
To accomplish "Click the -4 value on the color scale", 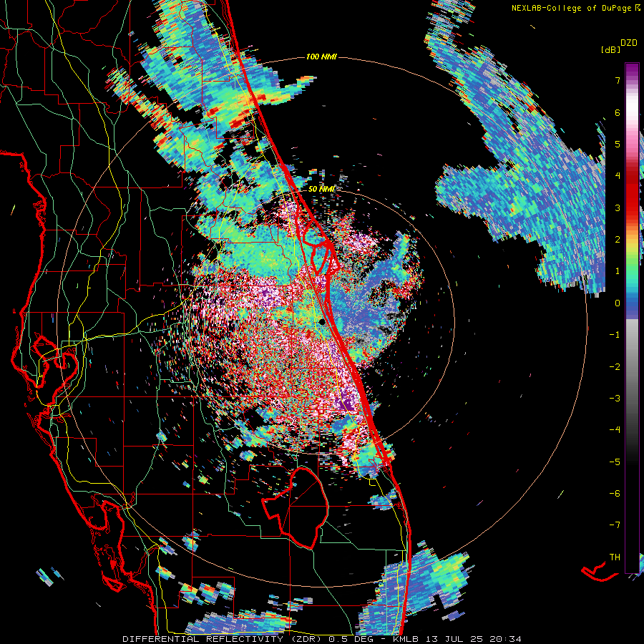I will 615,429.
